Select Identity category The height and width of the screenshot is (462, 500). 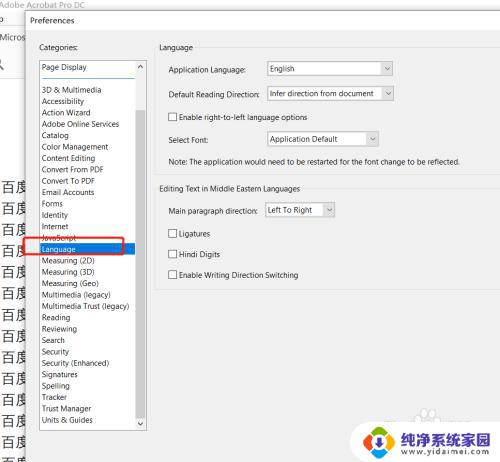click(55, 215)
